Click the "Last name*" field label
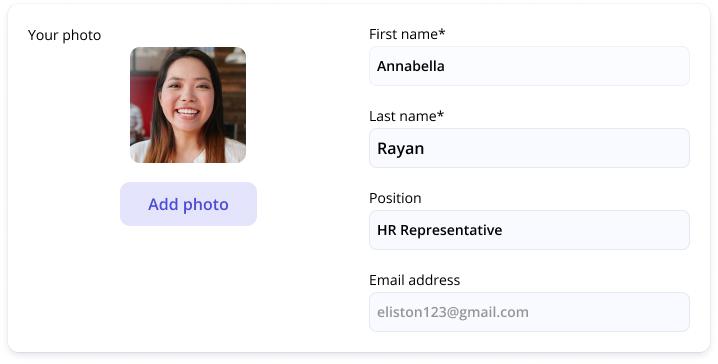Screen dimensions: 718x364 [406, 116]
